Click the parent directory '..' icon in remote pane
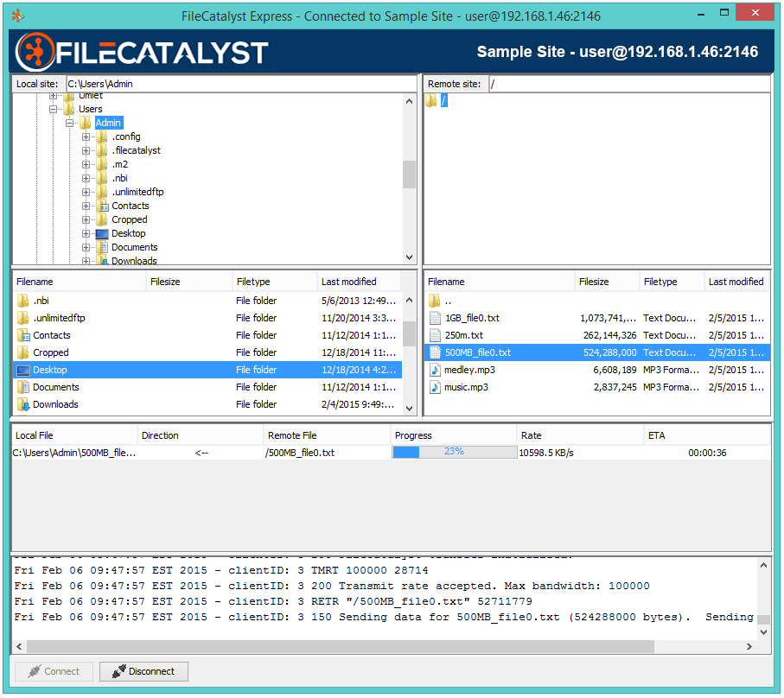The width and height of the screenshot is (784, 698). 435,301
